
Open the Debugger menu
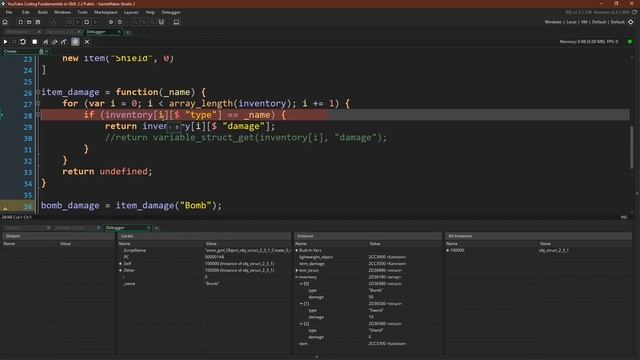click(171, 12)
